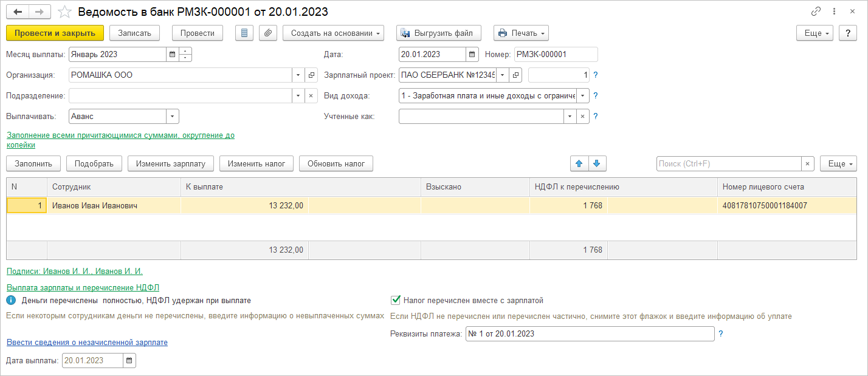Click the back navigation arrow
The width and height of the screenshot is (868, 376).
pyautogui.click(x=18, y=12)
